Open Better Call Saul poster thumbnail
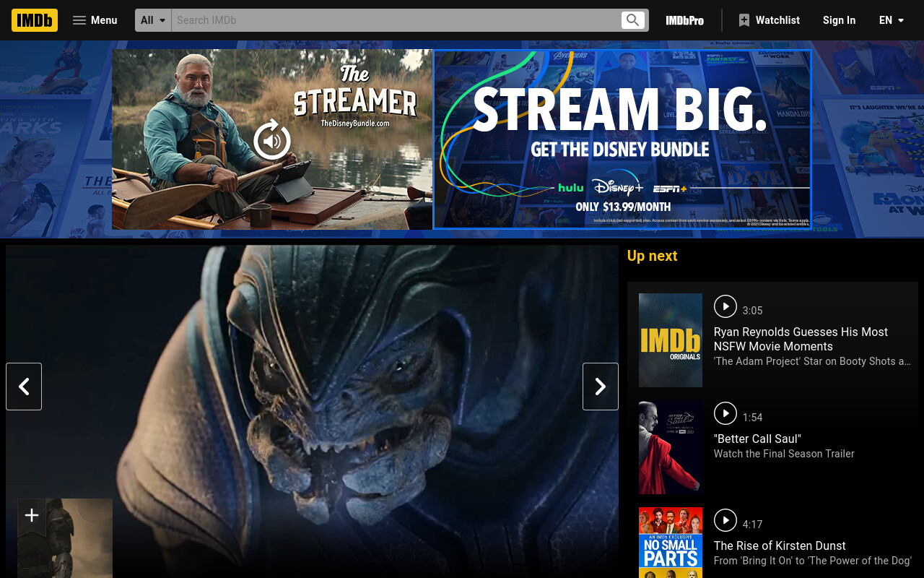Image resolution: width=924 pixels, height=578 pixels. pos(671,447)
